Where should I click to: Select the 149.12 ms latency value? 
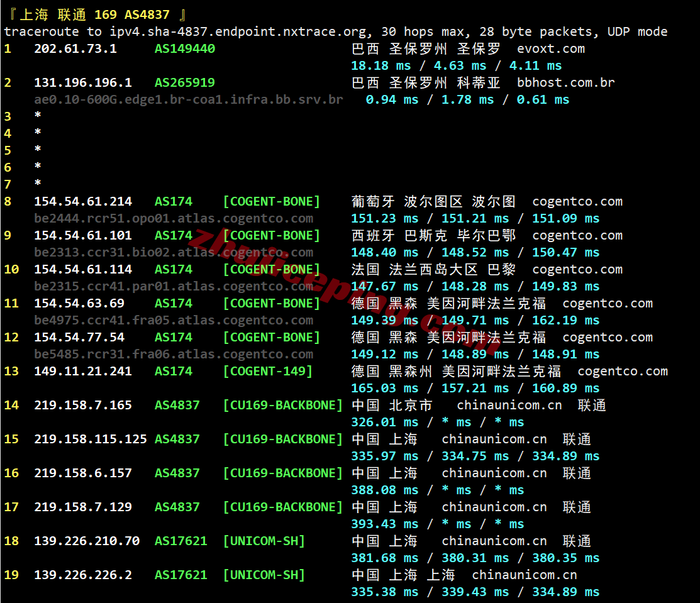[x=385, y=354]
